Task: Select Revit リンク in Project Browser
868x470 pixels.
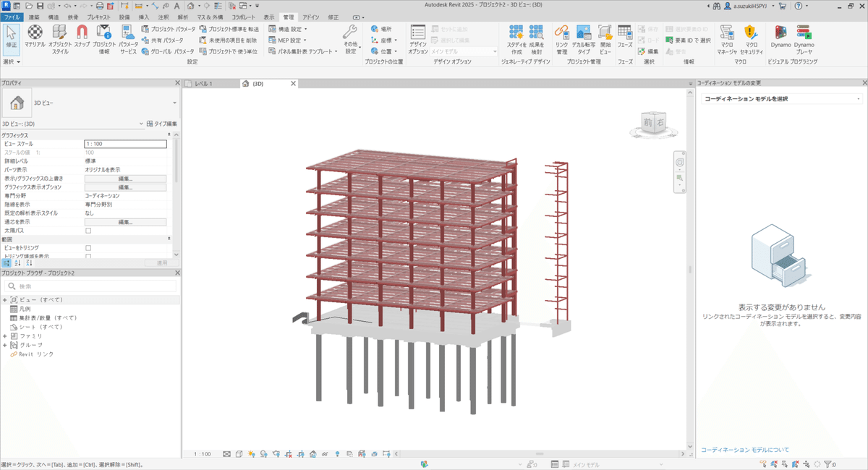Action: 36,354
